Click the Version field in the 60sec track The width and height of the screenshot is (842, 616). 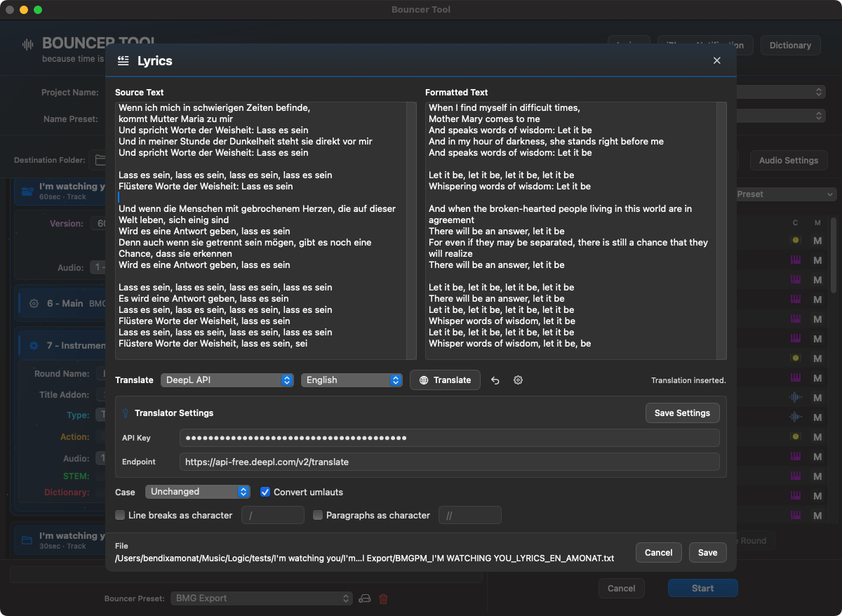click(x=98, y=224)
